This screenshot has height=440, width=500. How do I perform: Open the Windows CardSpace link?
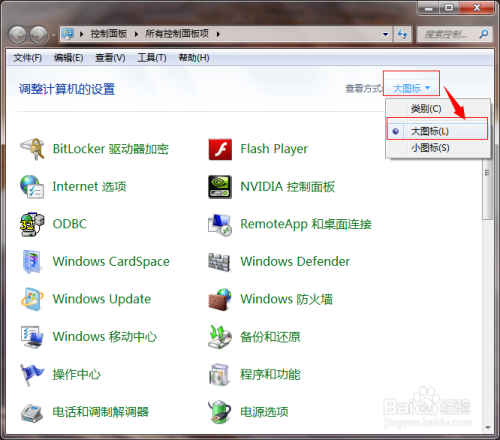click(x=111, y=262)
